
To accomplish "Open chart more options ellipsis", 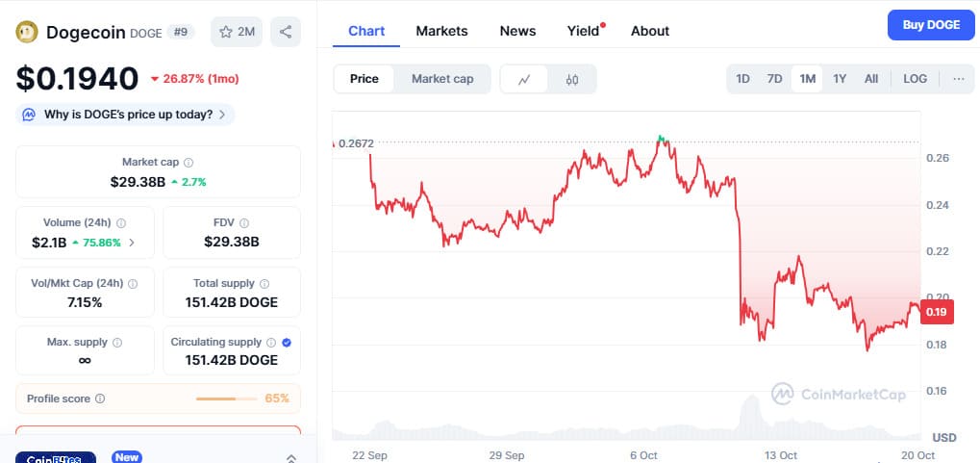I will [958, 79].
